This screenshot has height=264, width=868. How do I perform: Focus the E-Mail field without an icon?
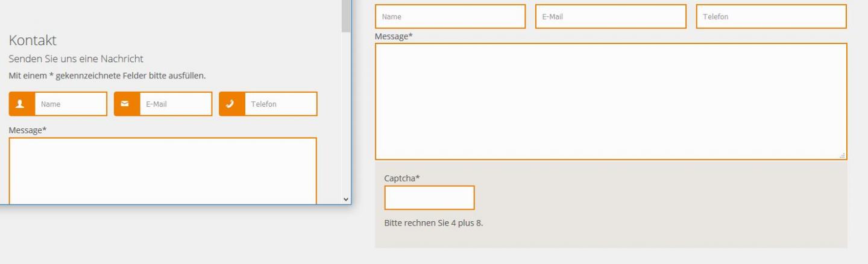(611, 17)
